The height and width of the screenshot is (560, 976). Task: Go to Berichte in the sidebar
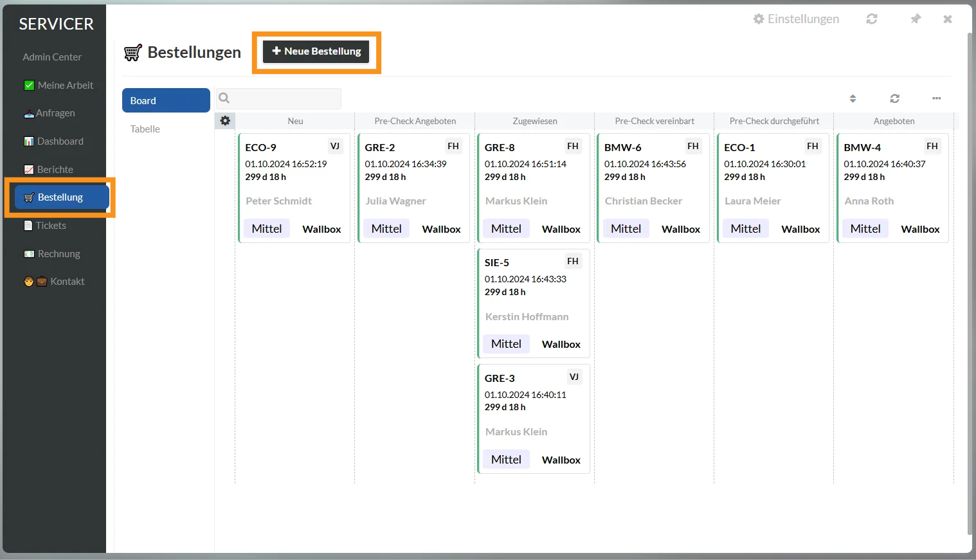pos(49,170)
